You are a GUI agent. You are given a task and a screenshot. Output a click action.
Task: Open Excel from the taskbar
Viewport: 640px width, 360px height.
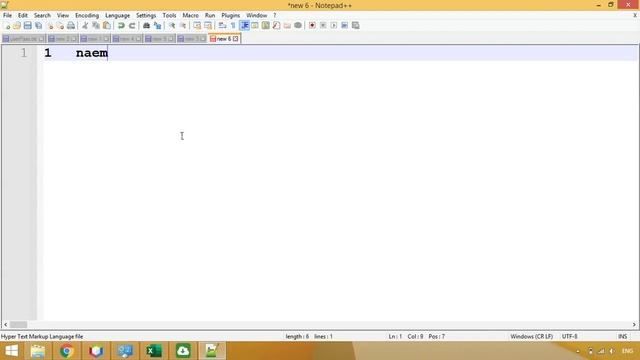tap(154, 351)
